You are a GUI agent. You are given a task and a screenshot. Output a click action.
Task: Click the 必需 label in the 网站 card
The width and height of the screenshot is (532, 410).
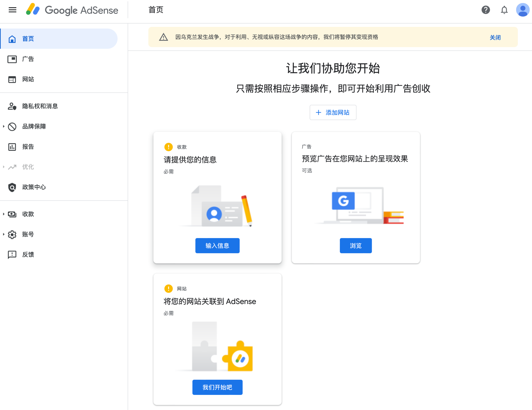point(169,313)
